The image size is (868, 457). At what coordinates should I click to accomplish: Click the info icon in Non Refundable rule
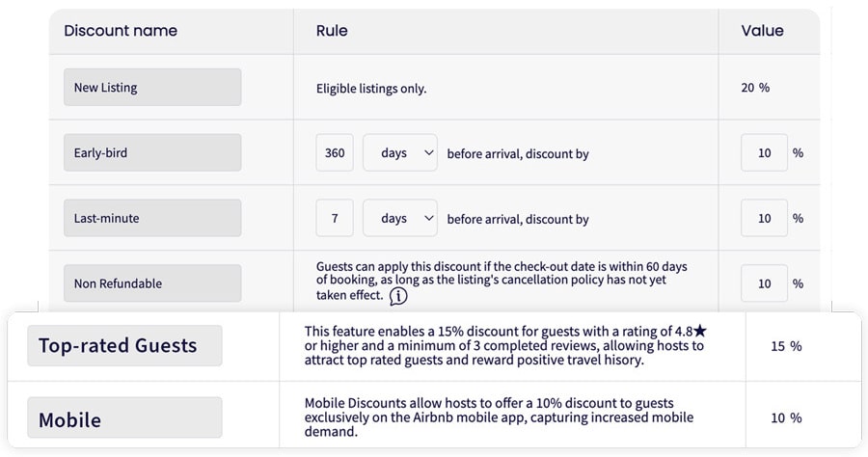pos(398,296)
